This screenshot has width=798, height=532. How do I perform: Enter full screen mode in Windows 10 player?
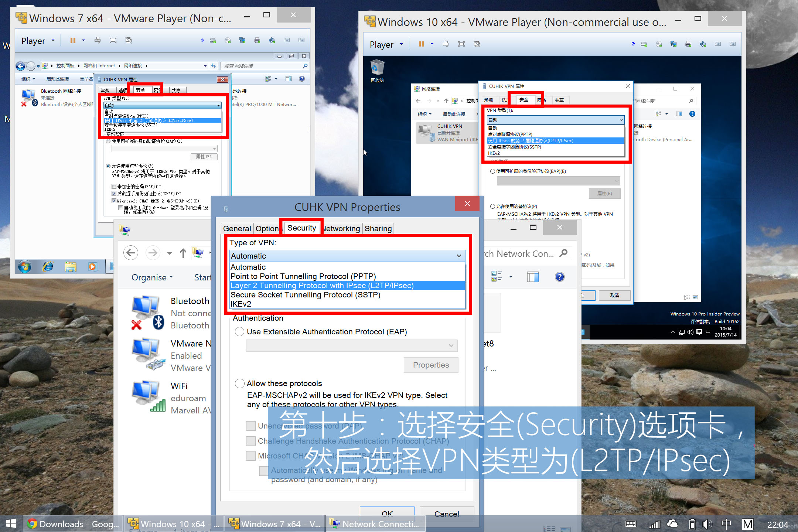tap(461, 44)
